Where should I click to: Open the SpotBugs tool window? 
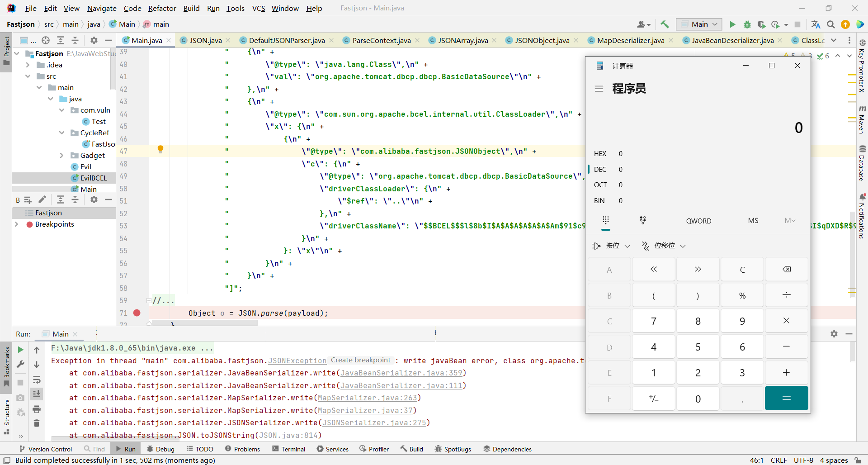[453, 449]
